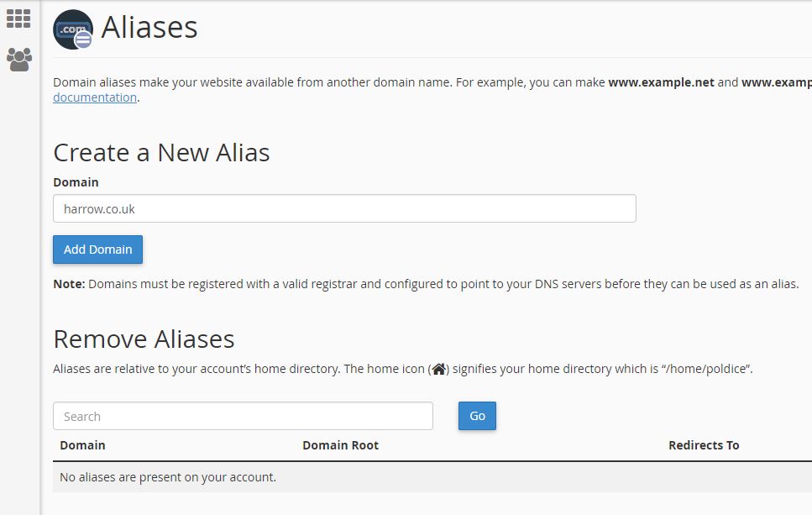Image resolution: width=812 pixels, height=515 pixels.
Task: Sort by the Redirects To column header
Action: tap(704, 445)
